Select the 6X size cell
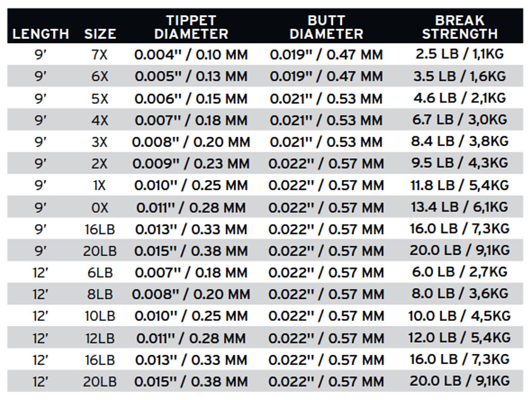The width and height of the screenshot is (532, 400). (100, 76)
